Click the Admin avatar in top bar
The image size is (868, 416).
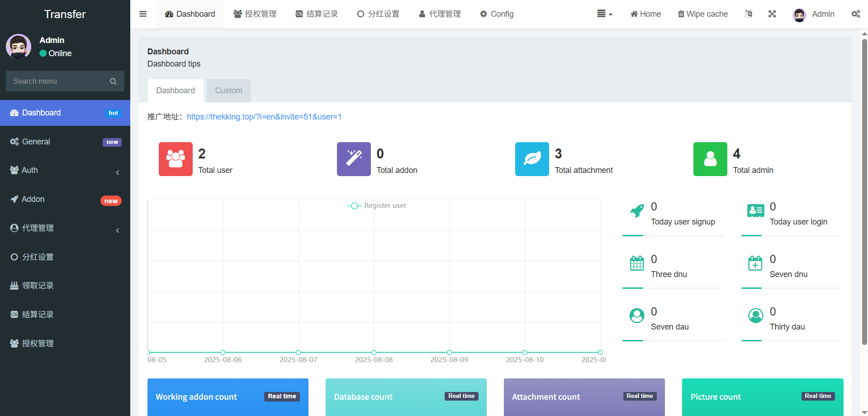[x=800, y=15]
